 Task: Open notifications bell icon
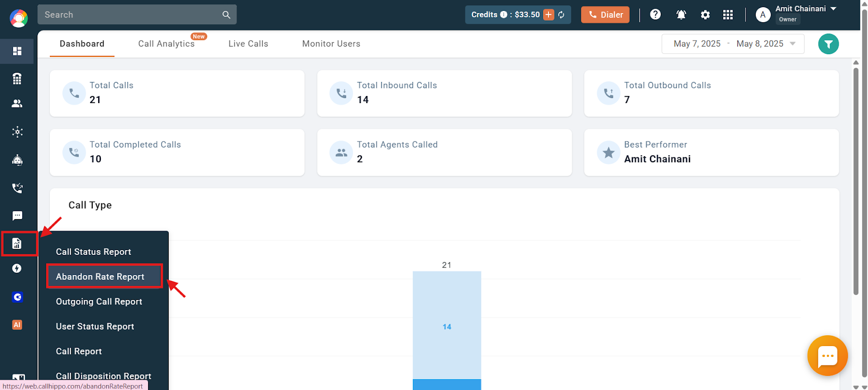(x=681, y=15)
